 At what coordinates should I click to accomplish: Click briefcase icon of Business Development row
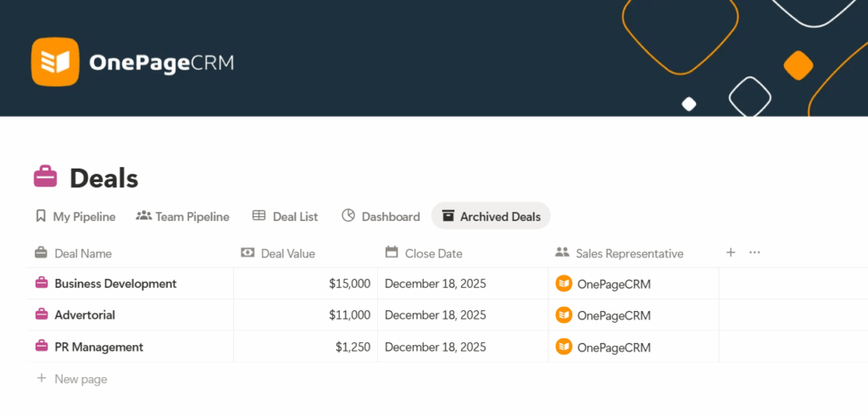coord(42,283)
